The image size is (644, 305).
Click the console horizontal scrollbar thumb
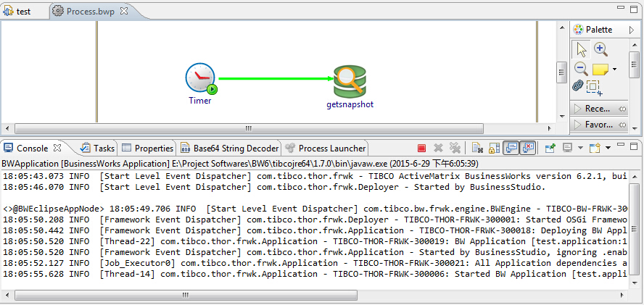pyautogui.click(x=186, y=295)
